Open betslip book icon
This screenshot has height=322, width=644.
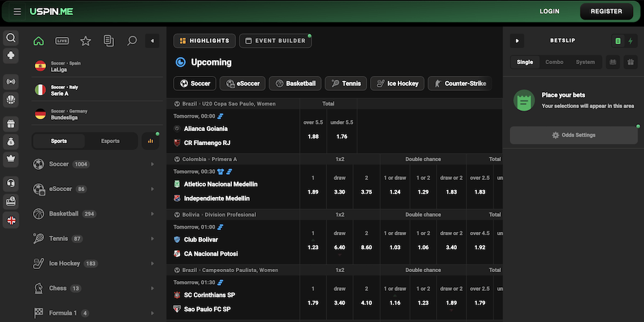[x=613, y=62]
